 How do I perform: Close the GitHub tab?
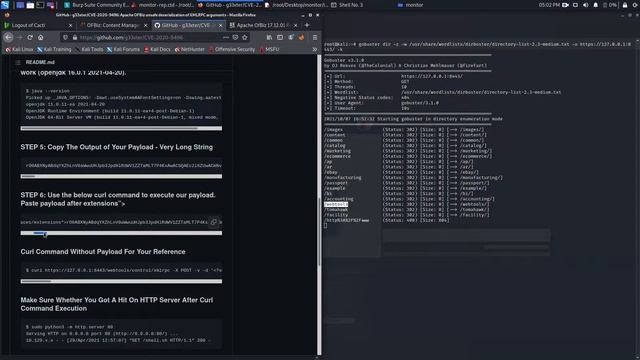coord(220,25)
